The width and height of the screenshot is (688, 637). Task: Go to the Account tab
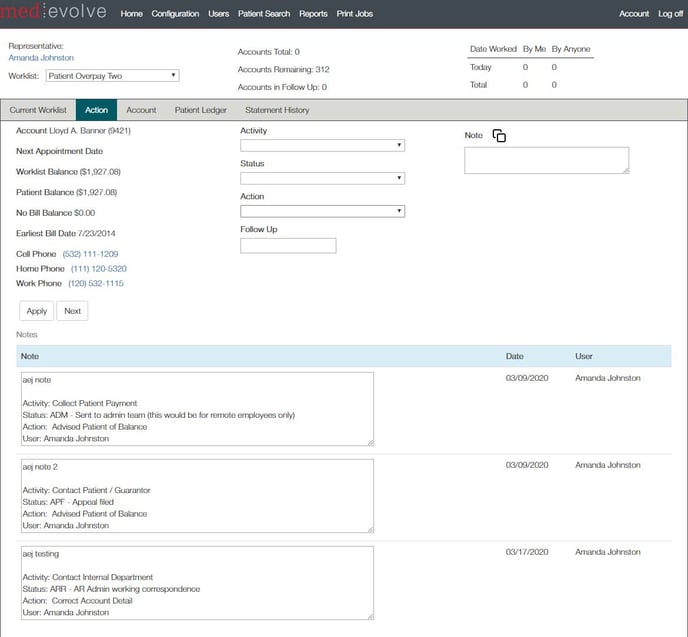[x=141, y=110]
